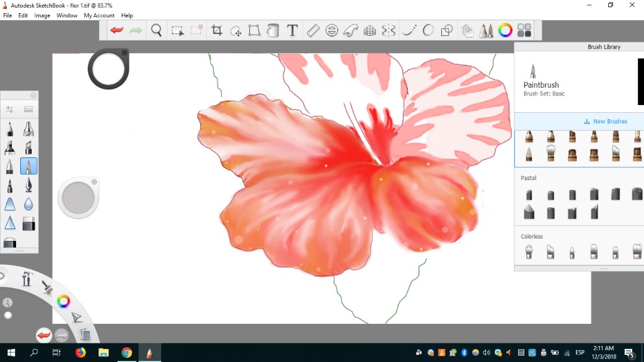Viewport: 644px width, 362px height.
Task: Expand the Pastel brush set
Action: pyautogui.click(x=529, y=178)
